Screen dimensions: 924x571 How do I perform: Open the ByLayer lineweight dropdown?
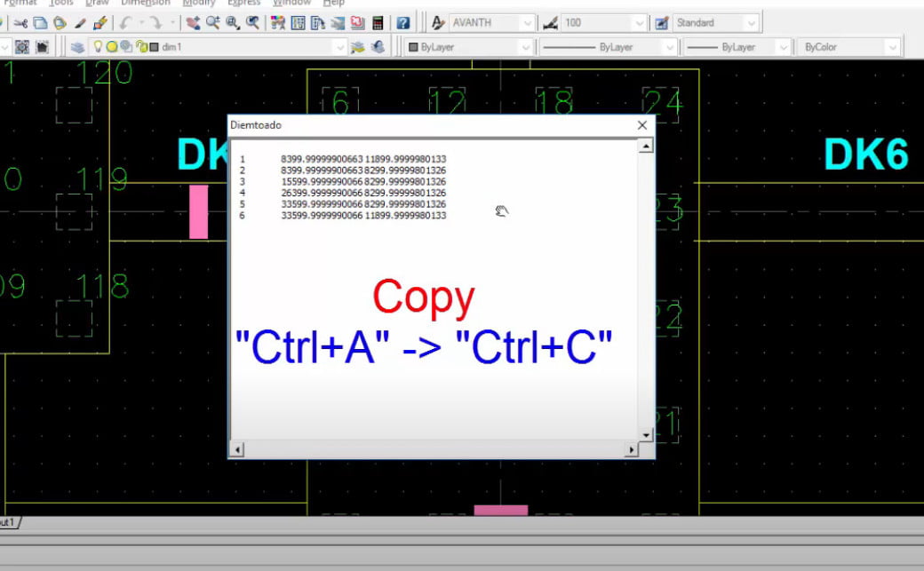click(783, 47)
